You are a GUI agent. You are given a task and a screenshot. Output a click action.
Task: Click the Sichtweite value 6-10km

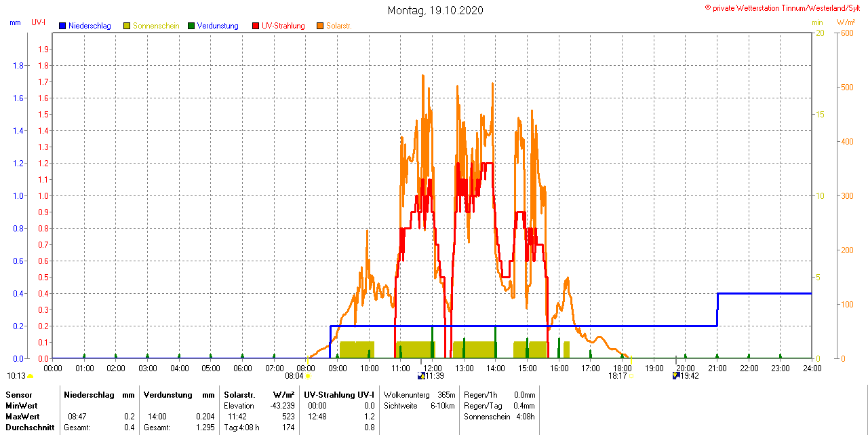[x=443, y=406]
